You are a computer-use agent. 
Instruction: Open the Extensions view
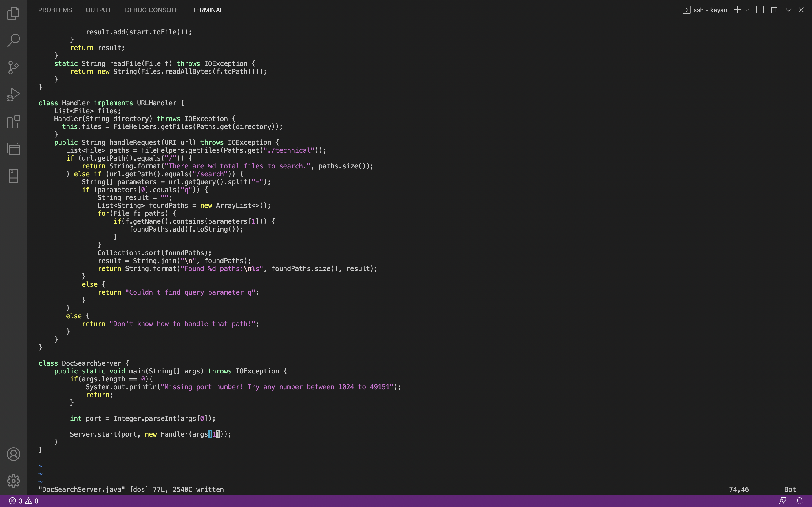tap(14, 122)
